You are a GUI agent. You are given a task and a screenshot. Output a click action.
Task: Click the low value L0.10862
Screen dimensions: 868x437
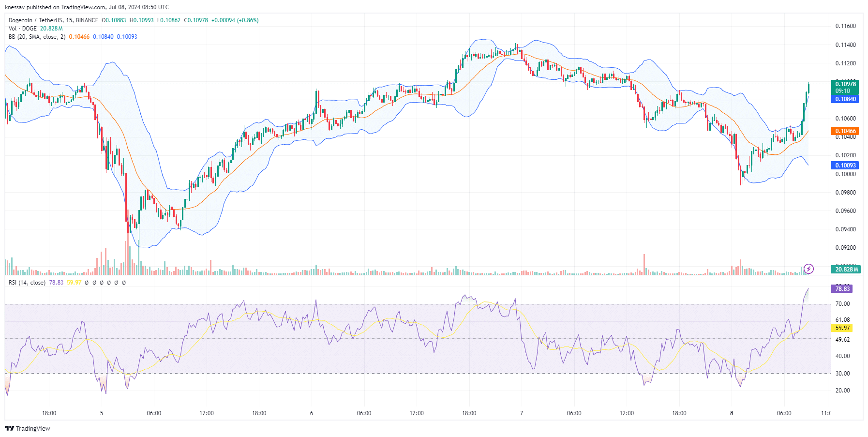(169, 20)
